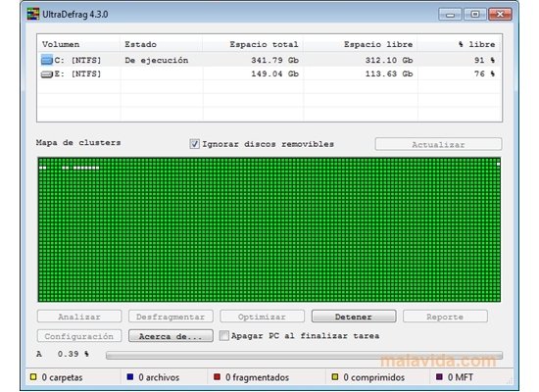Viewport: 539px width, 392px height.
Task: Click the Mapa de clusters label
Action: point(78,143)
